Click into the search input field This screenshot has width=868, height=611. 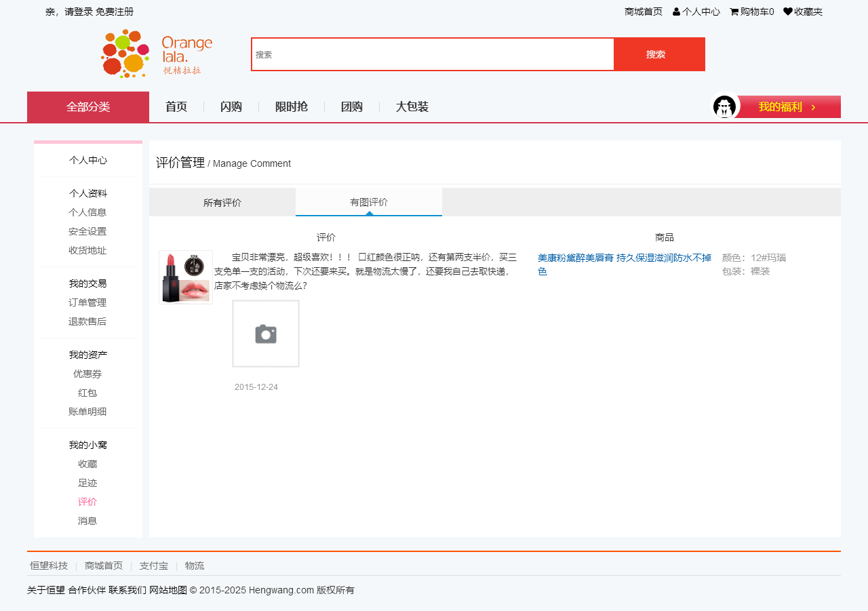[x=433, y=54]
